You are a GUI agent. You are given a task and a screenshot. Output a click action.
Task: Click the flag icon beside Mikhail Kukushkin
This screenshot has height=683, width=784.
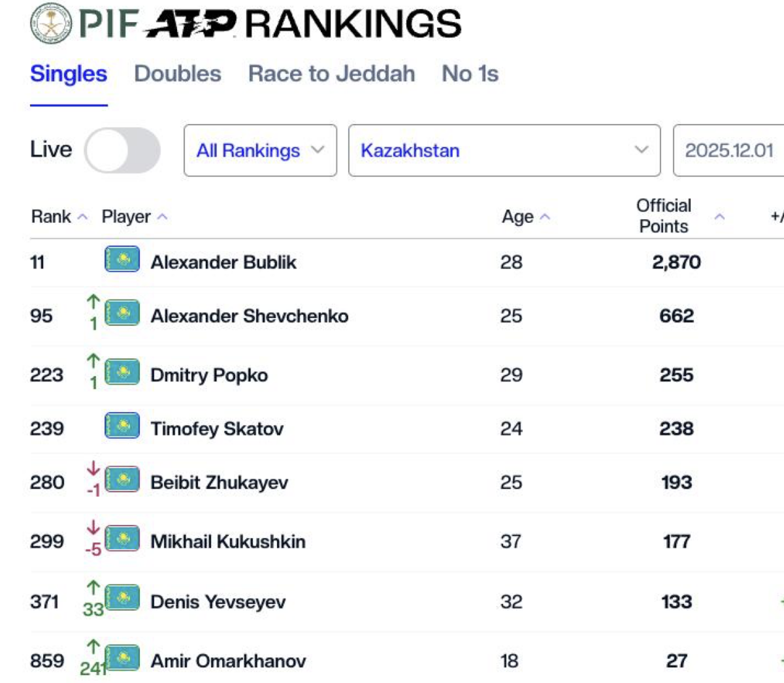122,539
